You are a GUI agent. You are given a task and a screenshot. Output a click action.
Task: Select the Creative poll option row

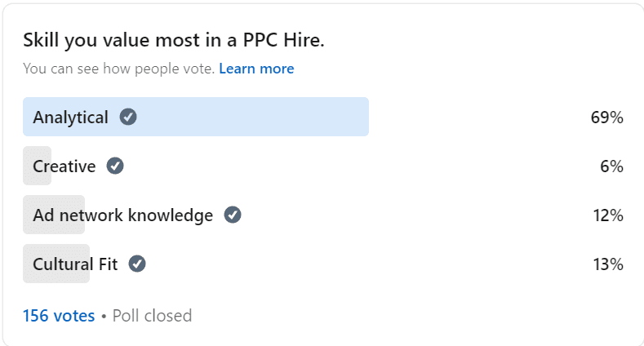coord(323,166)
